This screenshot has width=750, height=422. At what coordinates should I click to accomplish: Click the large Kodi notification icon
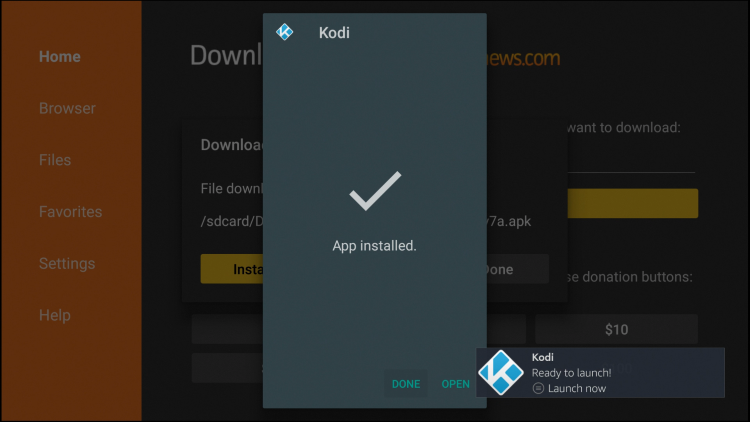pyautogui.click(x=501, y=372)
